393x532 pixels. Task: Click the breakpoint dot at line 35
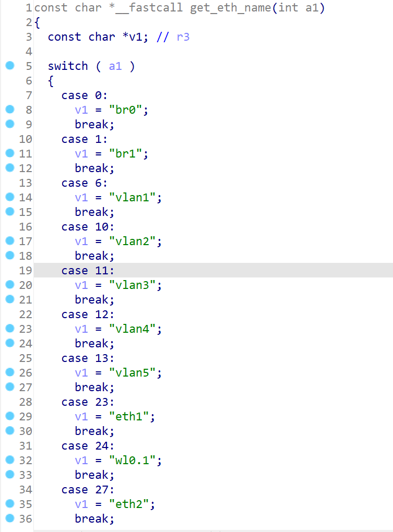(x=9, y=504)
